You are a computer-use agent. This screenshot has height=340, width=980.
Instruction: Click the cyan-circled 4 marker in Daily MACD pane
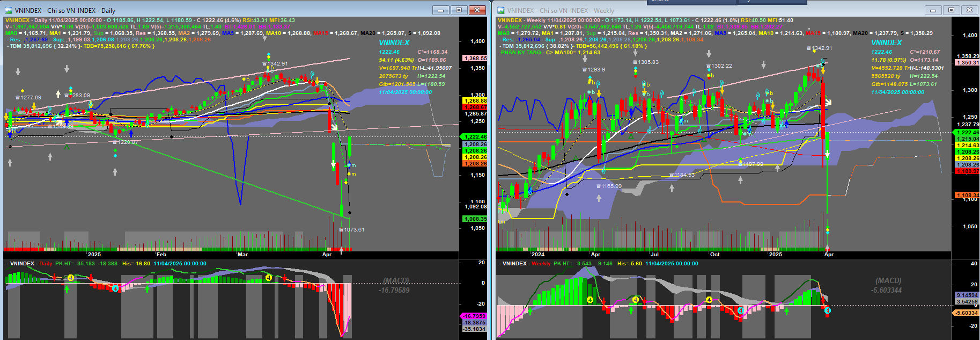point(115,289)
